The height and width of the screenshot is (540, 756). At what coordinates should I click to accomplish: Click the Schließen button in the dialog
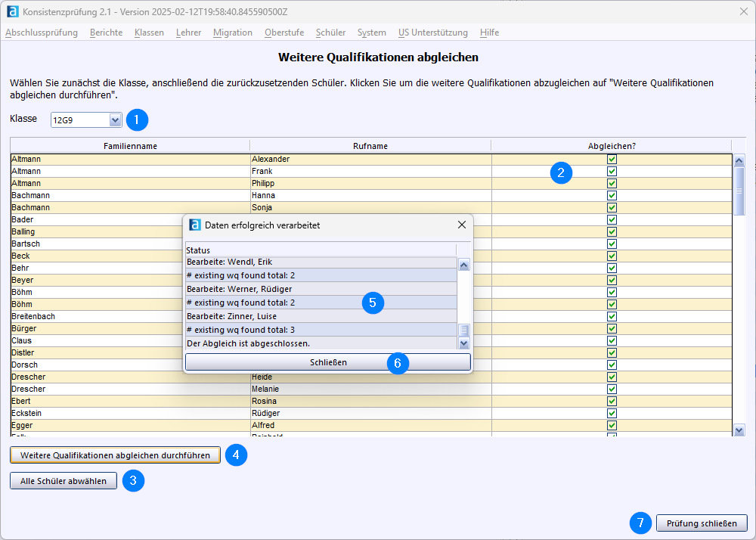tap(328, 362)
